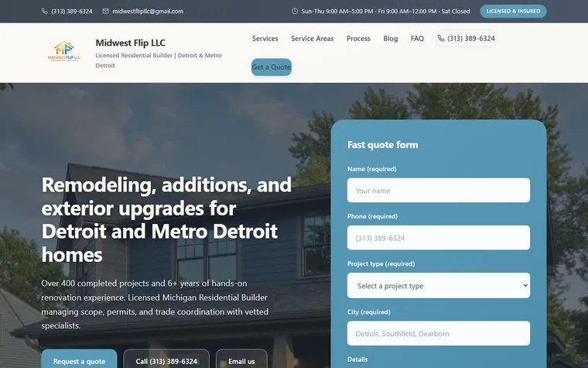Click the clock icon beside business hours
This screenshot has width=588, height=368.
coord(295,12)
